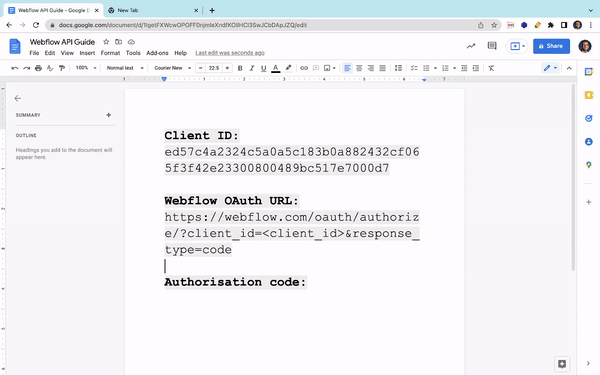600x375 pixels.
Task: Open the 'Last edit was seconds ago' link
Action: point(230,53)
